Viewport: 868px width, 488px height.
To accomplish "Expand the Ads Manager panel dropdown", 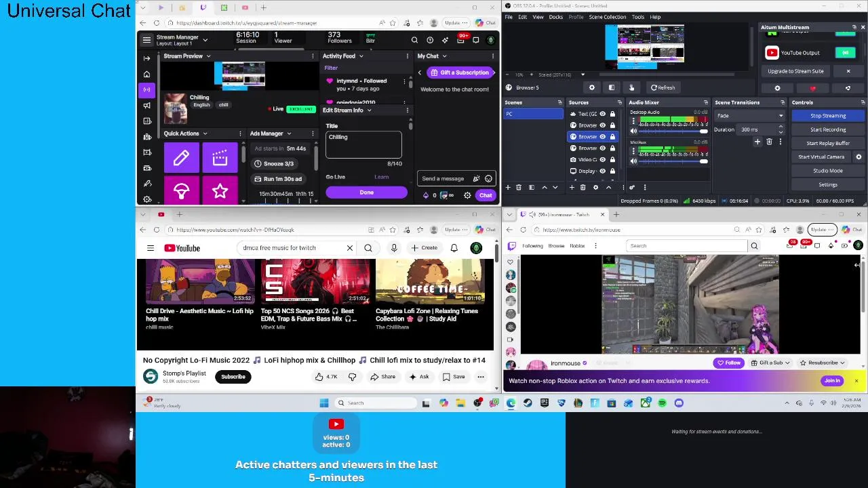I will coord(289,134).
